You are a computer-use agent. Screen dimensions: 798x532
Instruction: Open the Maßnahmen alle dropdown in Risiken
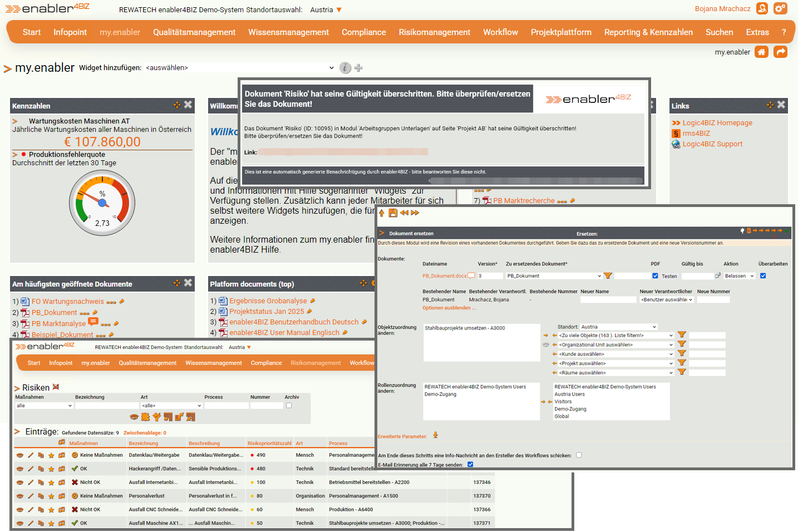coord(44,406)
